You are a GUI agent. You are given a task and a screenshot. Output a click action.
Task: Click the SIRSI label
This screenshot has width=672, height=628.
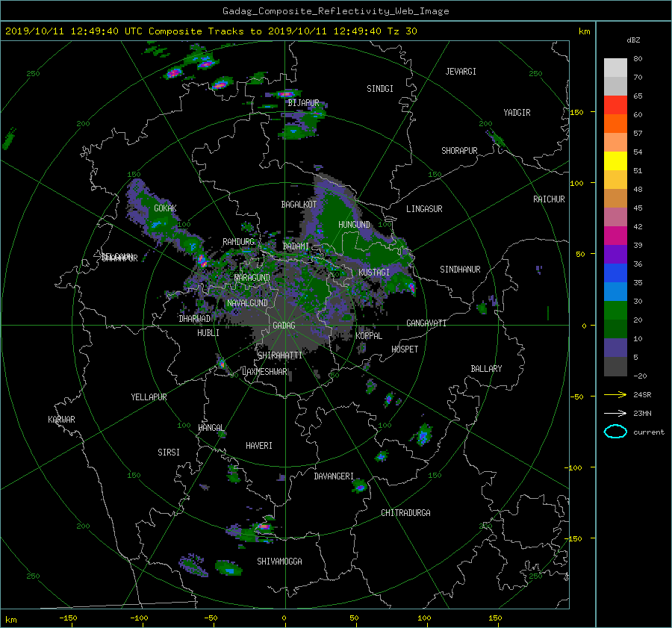169,453
